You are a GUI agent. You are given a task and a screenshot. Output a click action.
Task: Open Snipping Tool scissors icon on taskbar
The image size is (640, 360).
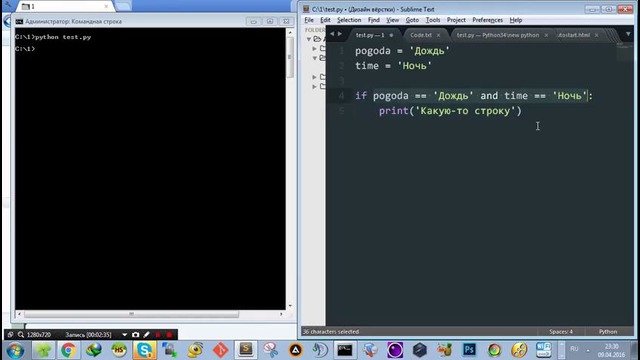(x=271, y=350)
